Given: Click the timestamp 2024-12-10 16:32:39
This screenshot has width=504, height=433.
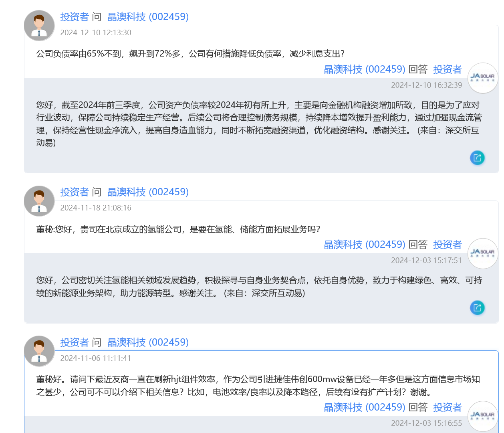Looking at the screenshot, I should pyautogui.click(x=426, y=85).
